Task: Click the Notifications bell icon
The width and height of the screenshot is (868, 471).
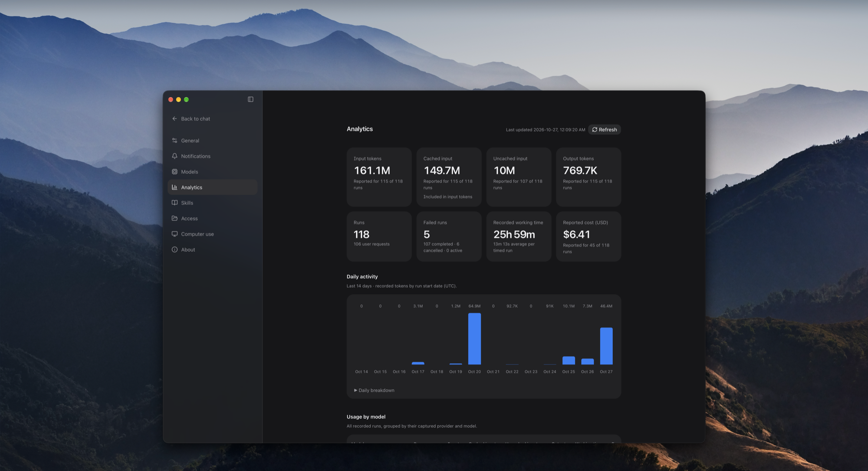Action: pos(174,156)
